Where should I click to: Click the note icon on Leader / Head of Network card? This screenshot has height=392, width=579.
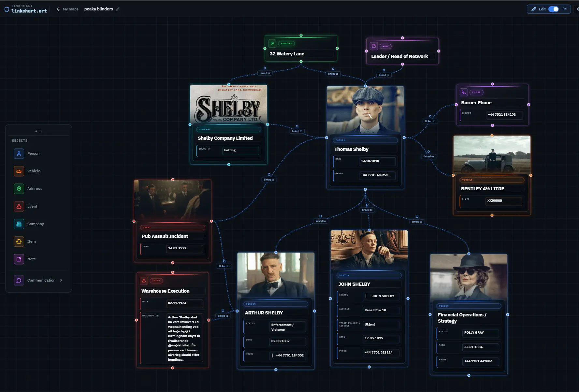[374, 46]
